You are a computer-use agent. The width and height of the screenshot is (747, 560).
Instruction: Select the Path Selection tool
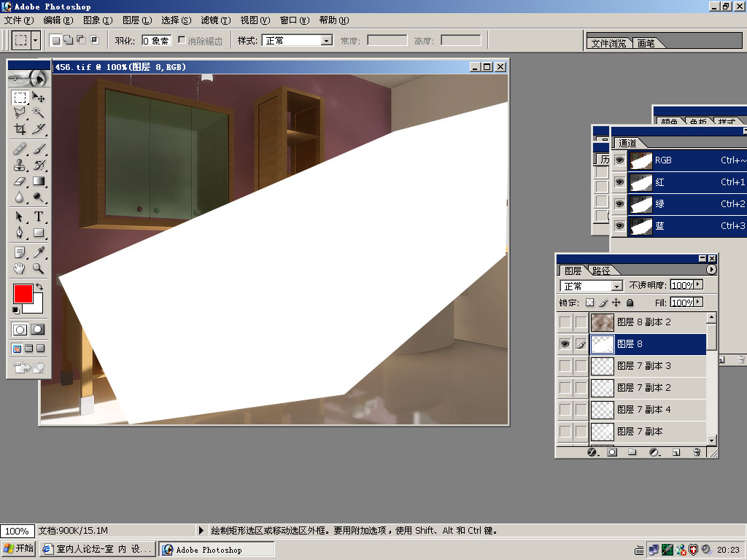click(20, 217)
